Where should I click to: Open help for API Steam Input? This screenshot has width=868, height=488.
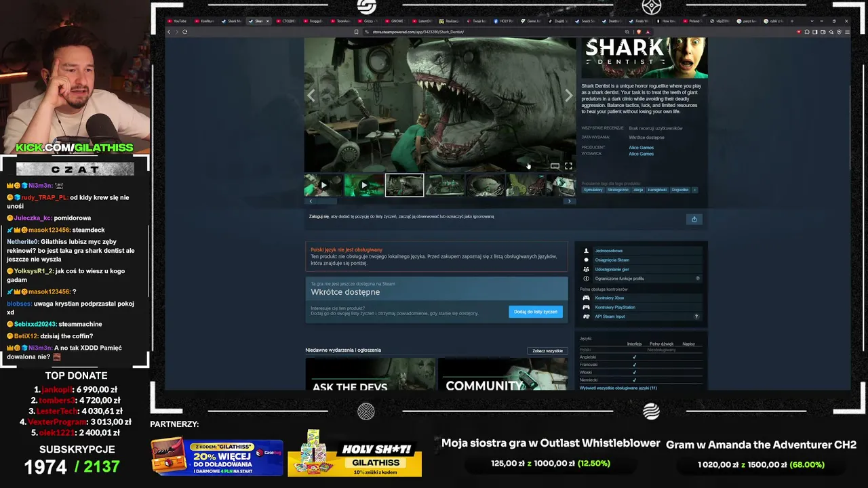pyautogui.click(x=696, y=317)
